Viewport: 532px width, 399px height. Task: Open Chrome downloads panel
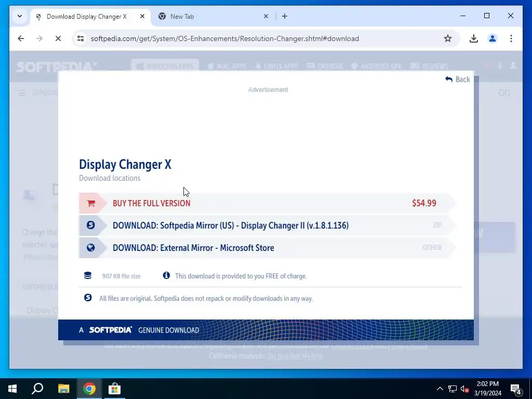(x=474, y=38)
